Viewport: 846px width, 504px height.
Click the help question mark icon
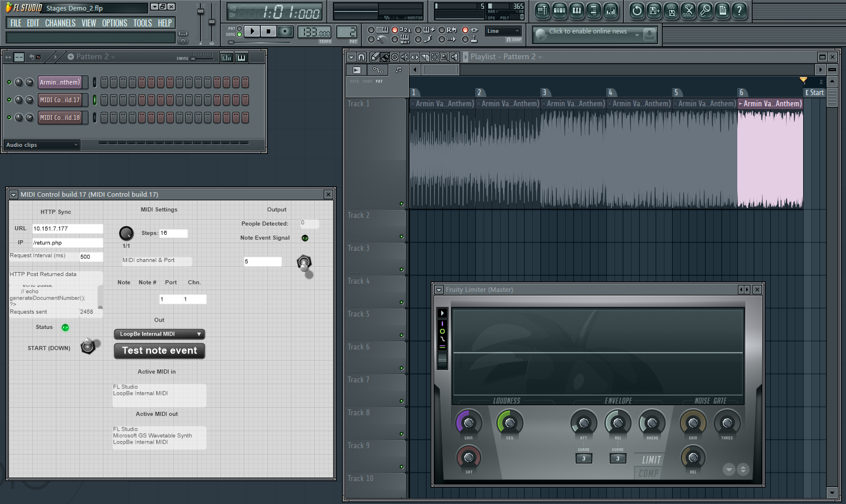739,10
